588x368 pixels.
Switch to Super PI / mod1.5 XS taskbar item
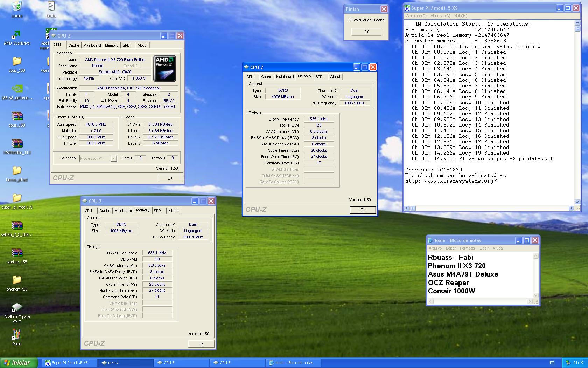[x=69, y=363]
